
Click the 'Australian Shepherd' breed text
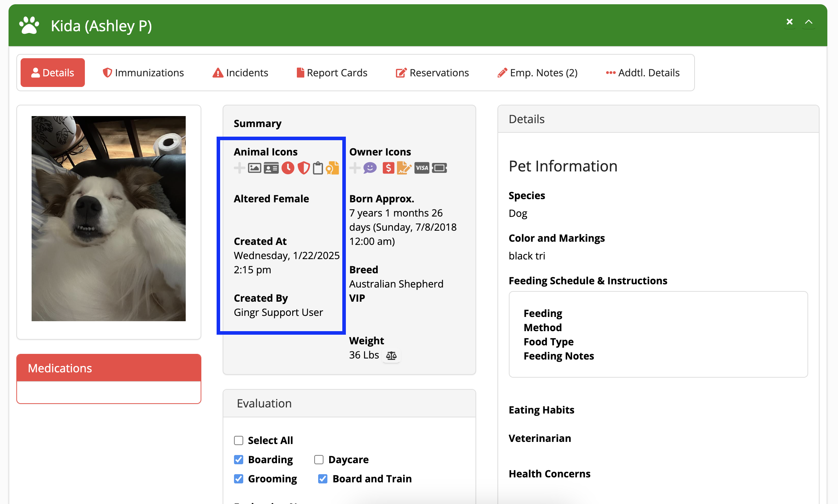click(x=396, y=284)
